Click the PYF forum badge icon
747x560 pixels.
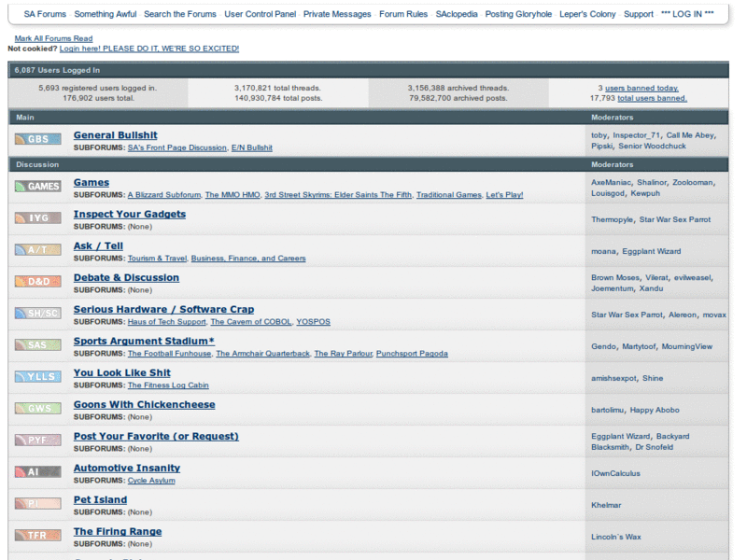click(37, 440)
